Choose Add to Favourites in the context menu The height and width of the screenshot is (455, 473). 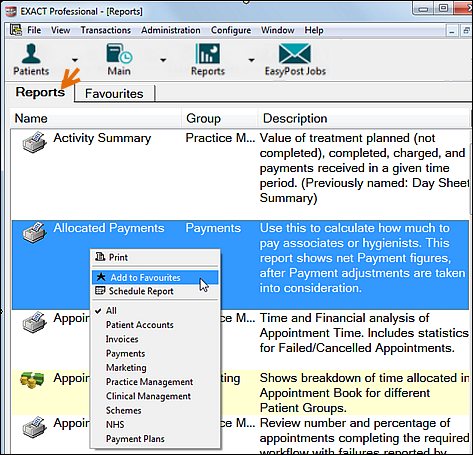(x=155, y=277)
